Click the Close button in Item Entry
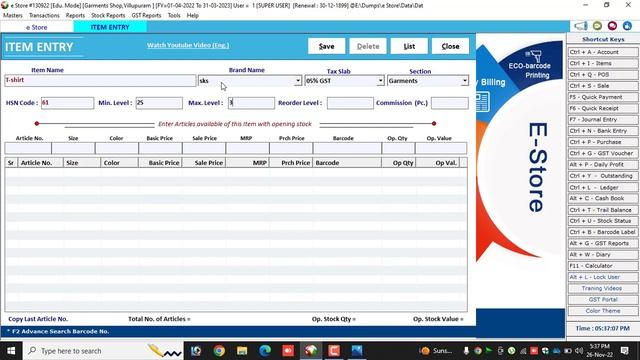The image size is (640, 360). click(450, 46)
